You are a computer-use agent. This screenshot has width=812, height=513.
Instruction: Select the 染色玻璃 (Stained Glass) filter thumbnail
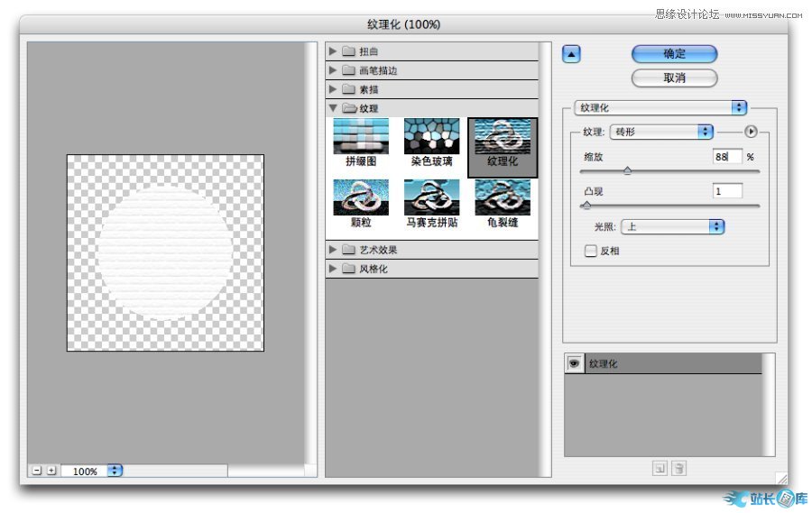pos(431,137)
